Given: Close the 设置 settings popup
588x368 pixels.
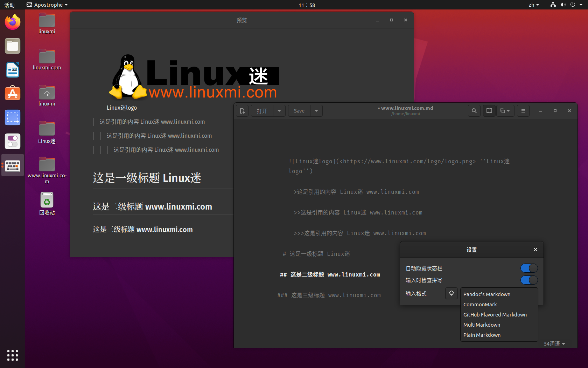Looking at the screenshot, I should coord(535,250).
